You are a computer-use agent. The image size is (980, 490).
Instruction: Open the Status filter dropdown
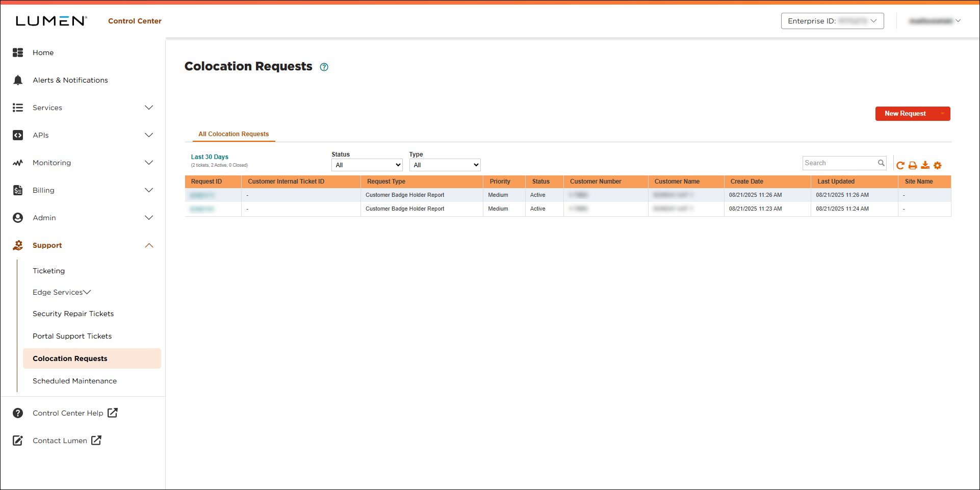pyautogui.click(x=367, y=165)
